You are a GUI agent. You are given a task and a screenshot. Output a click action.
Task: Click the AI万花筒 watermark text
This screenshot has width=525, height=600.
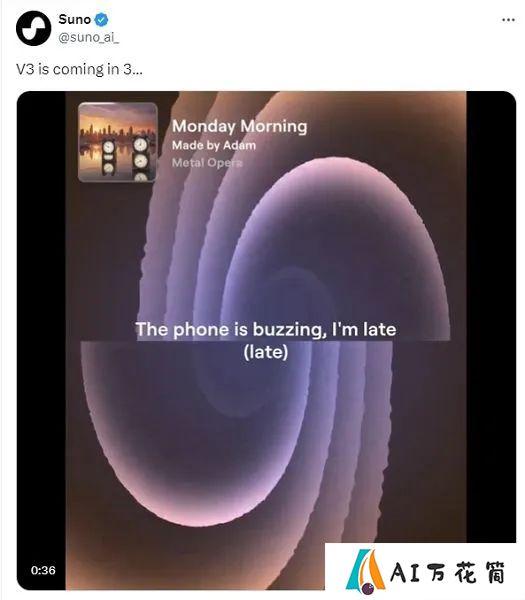click(448, 573)
